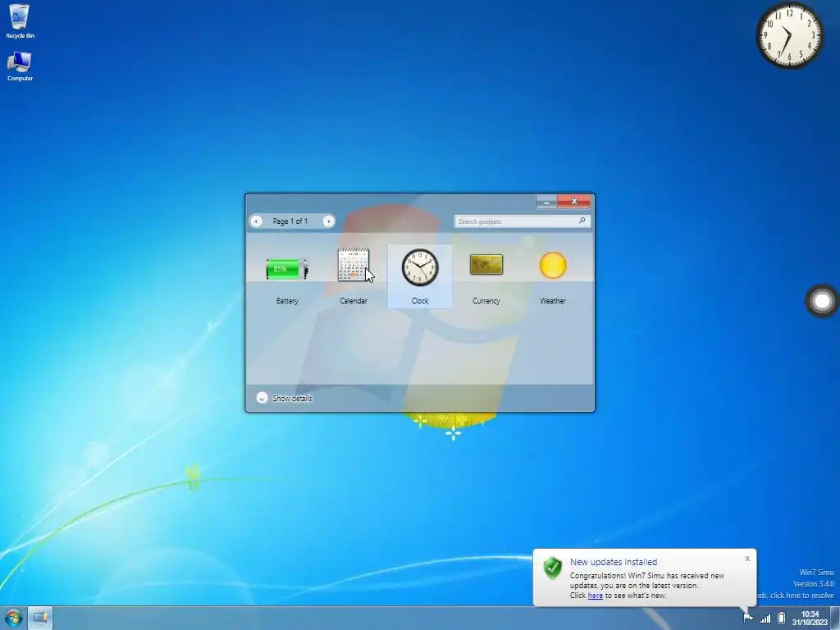Open Action Center flag icon in tray
Image resolution: width=840 pixels, height=630 pixels.
(748, 618)
